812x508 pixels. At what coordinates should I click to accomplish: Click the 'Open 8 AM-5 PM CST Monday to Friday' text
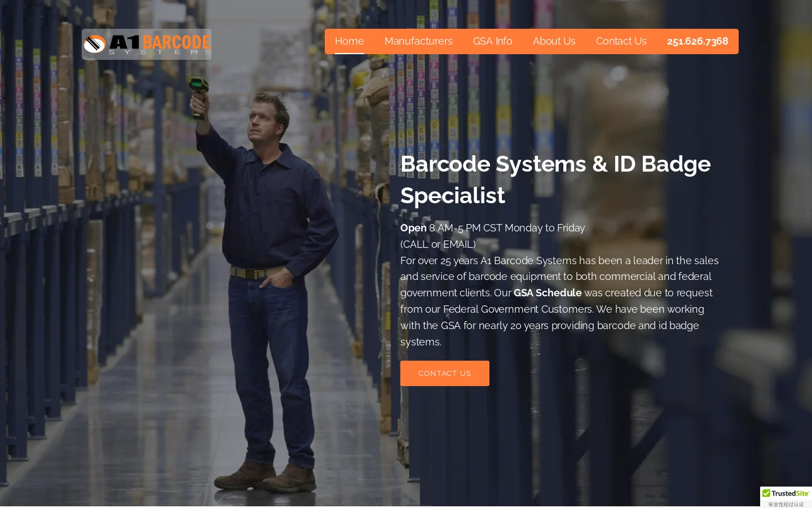(493, 228)
